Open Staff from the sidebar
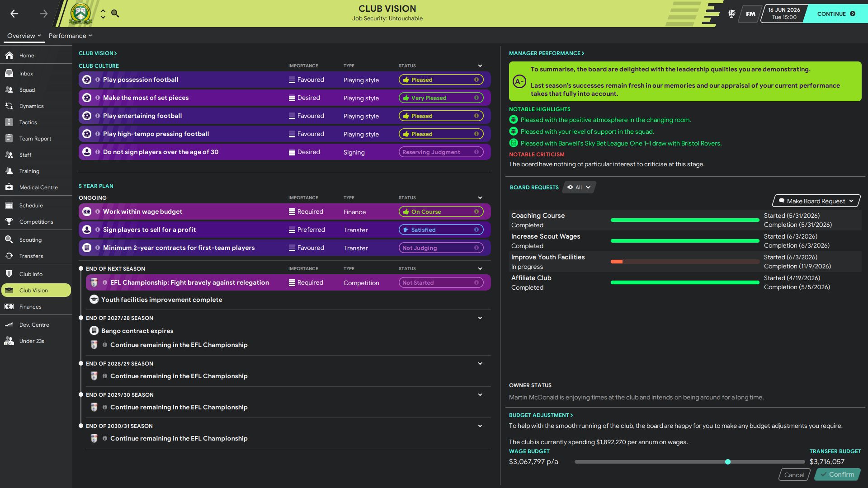 [x=36, y=155]
